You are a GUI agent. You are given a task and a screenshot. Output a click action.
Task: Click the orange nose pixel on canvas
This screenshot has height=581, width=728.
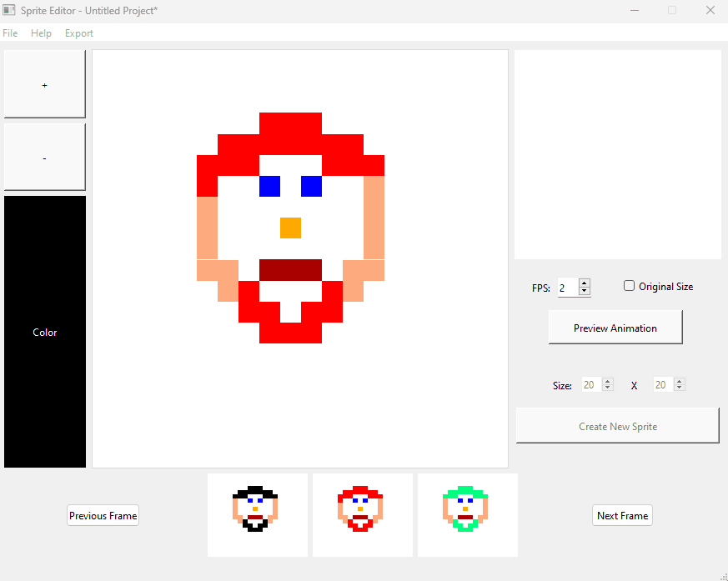click(x=291, y=228)
